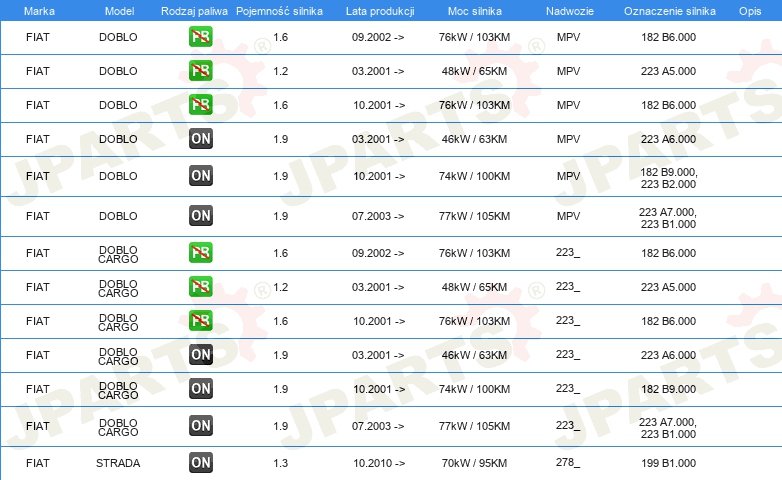
Task: Click 77kW / 105KM in Doblo Cargo row
Action: tap(474, 426)
